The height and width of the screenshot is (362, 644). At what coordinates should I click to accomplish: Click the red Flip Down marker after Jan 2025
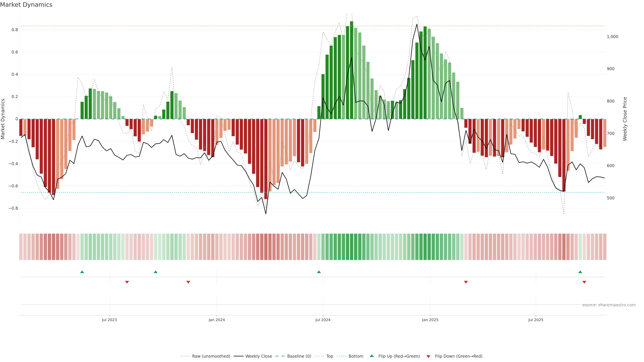pyautogui.click(x=466, y=282)
